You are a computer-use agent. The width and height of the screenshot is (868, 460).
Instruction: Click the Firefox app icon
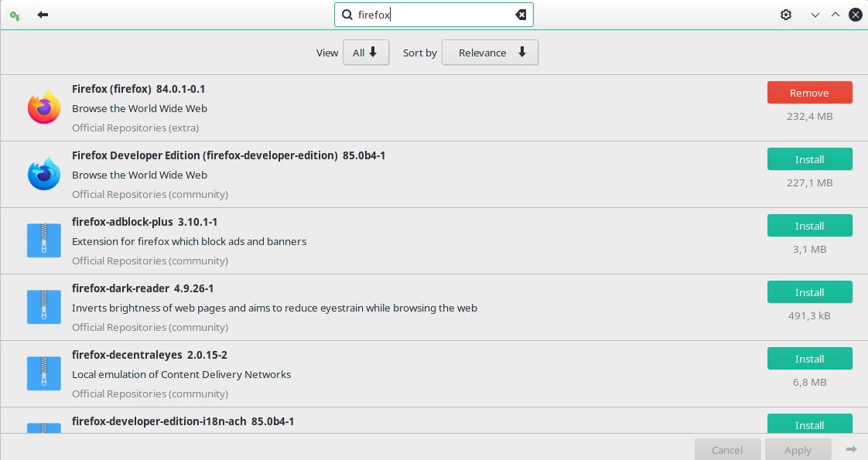(44, 107)
